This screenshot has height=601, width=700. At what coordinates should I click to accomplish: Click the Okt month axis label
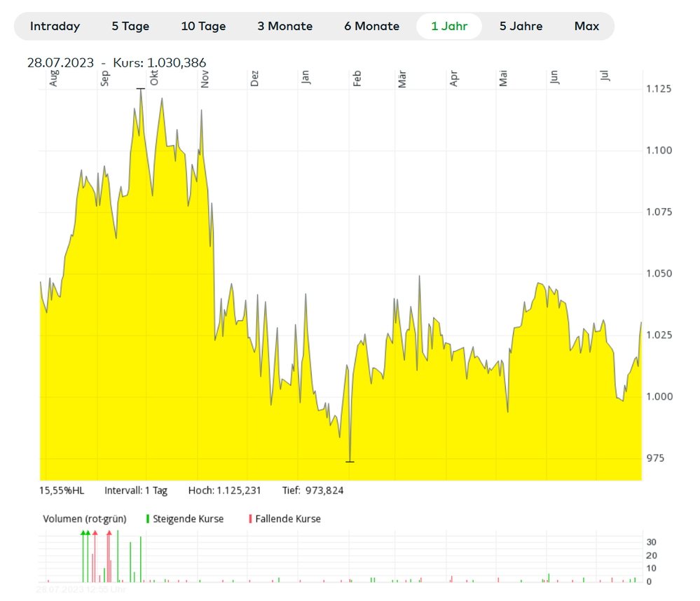coord(154,78)
